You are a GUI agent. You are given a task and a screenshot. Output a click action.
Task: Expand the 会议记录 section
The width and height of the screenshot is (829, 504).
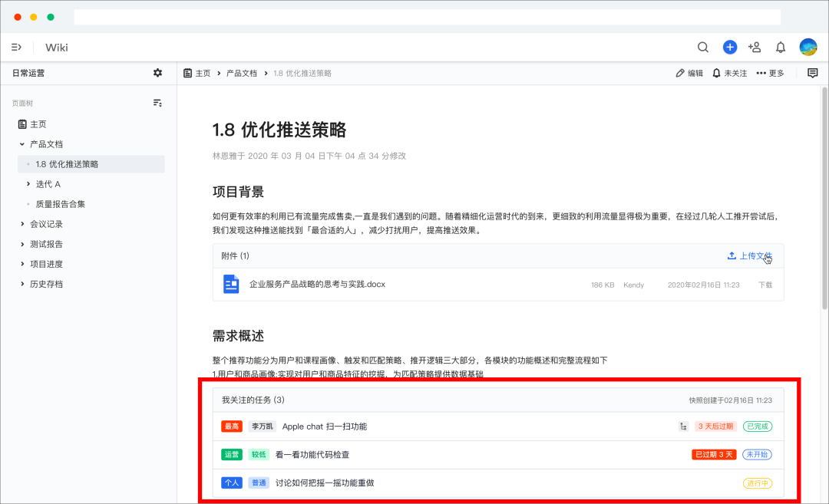[x=23, y=223]
